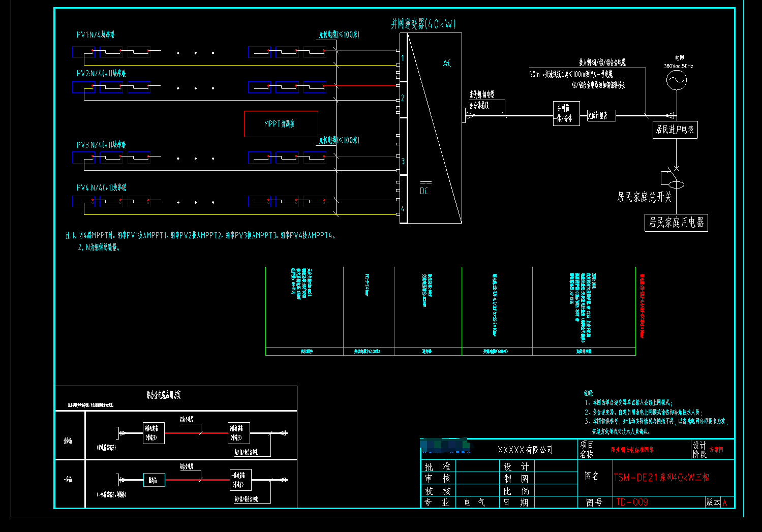Select instruction line 1 about 全额上网模式
The width and height of the screenshot is (762, 532).
coord(628,402)
